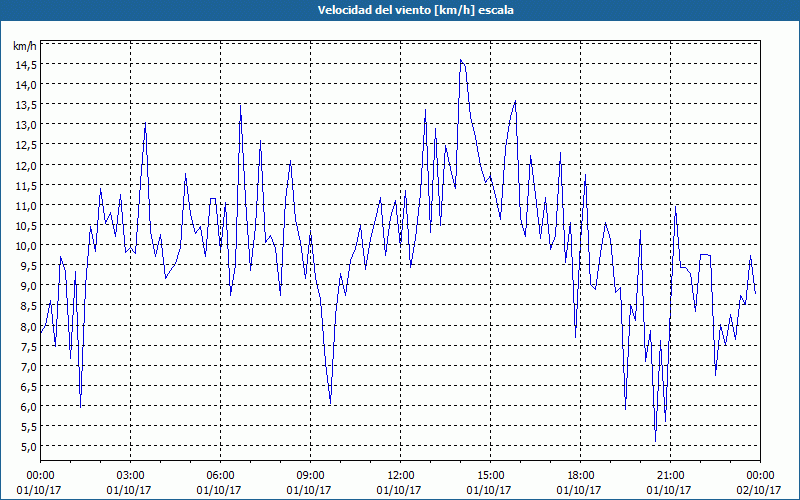Image resolution: width=800 pixels, height=500 pixels.
Task: Click the chart title 'Velocidad del viento [km/h] escala'
Action: 415,10
